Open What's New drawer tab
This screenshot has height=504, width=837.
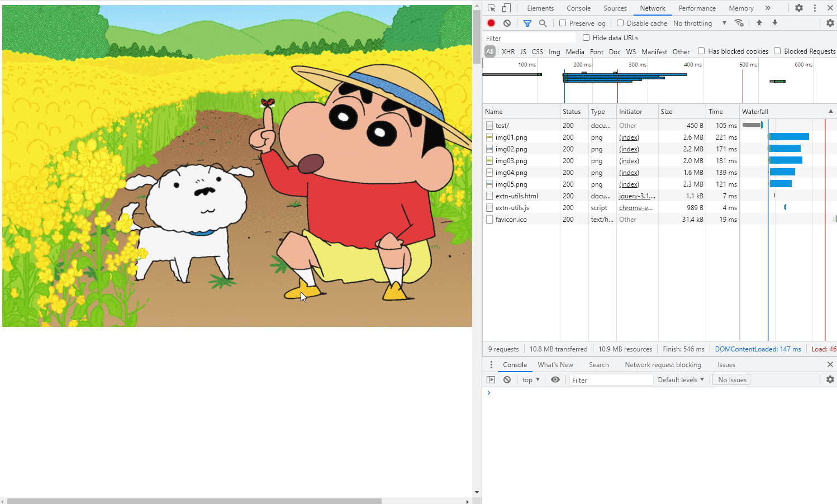(x=555, y=364)
